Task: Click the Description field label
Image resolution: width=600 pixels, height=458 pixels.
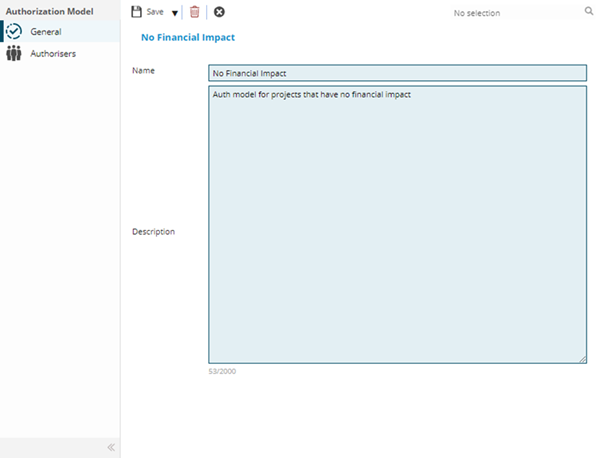Action: [153, 232]
